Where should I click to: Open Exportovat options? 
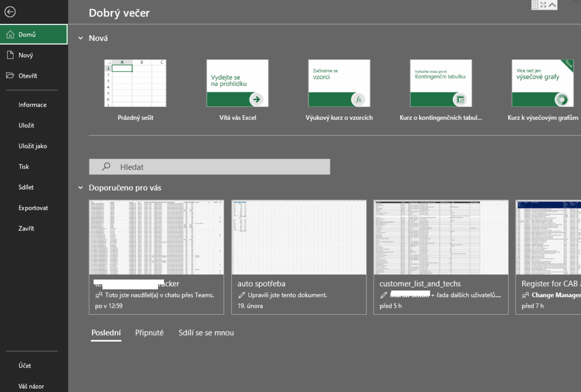coord(34,208)
